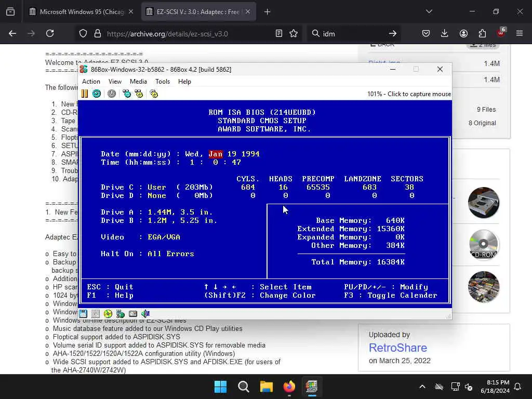Click the RetroShare uploader link
This screenshot has width=532, height=399.
coord(397,348)
